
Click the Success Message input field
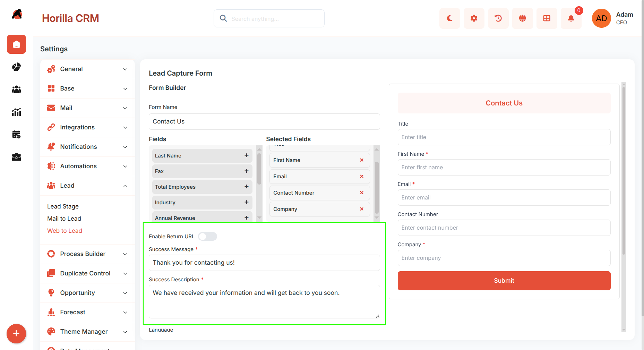[x=264, y=263]
